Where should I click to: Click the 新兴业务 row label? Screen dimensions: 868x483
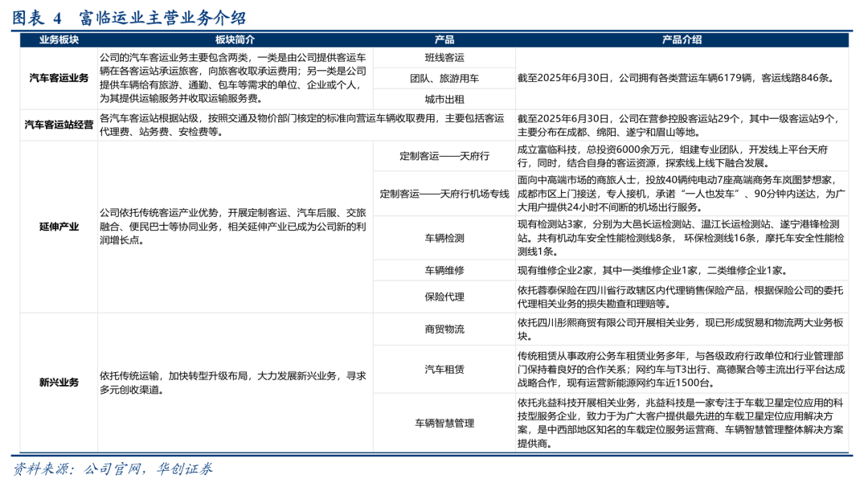tap(59, 383)
